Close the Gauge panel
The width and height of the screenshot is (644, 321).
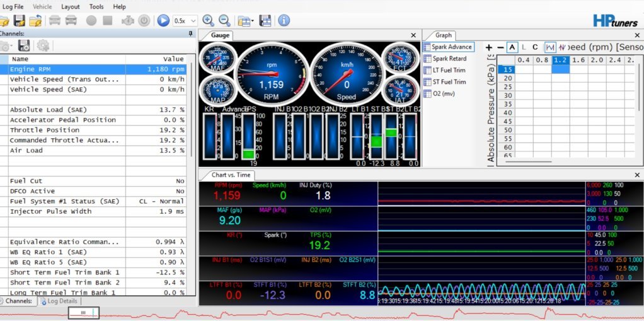point(413,35)
